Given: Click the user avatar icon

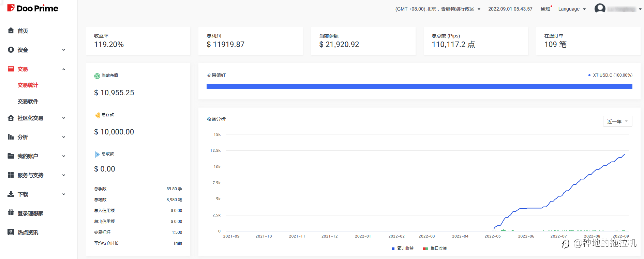Looking at the screenshot, I should coord(600,9).
